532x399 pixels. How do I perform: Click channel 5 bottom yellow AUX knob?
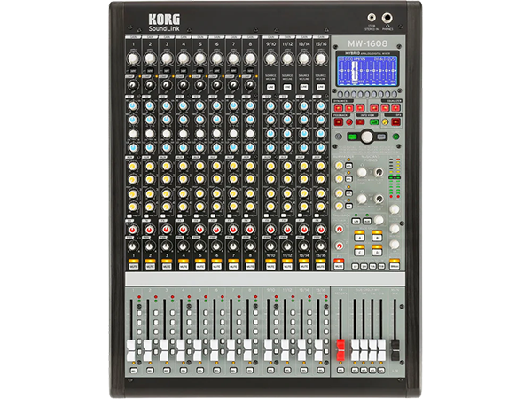(200, 207)
